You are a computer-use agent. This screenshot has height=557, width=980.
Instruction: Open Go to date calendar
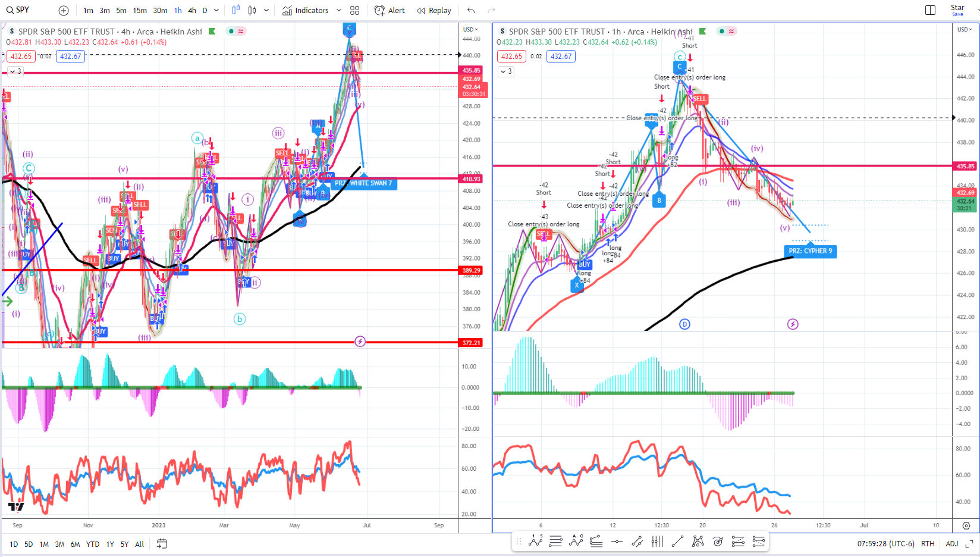pos(162,544)
